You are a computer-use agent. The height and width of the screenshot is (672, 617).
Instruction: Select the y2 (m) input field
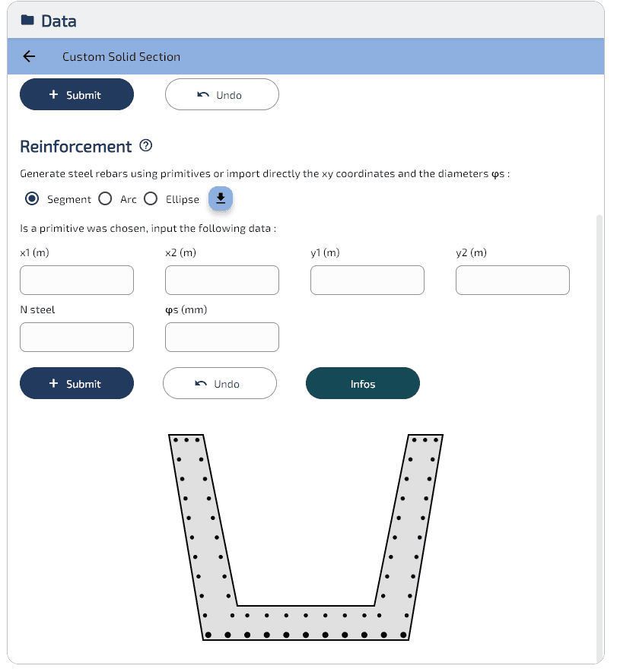[513, 280]
